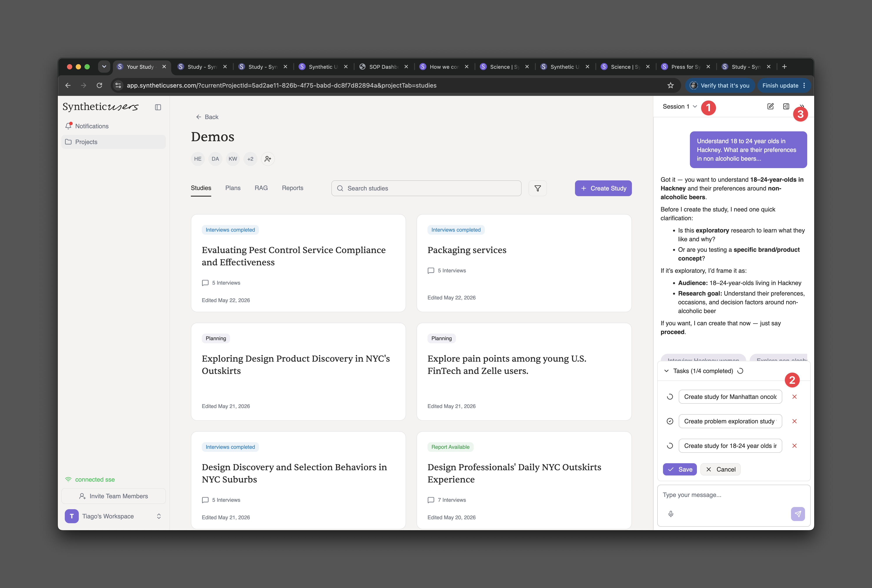Collapse the Tasks (1/4 completed) section
The image size is (872, 588).
[666, 371]
